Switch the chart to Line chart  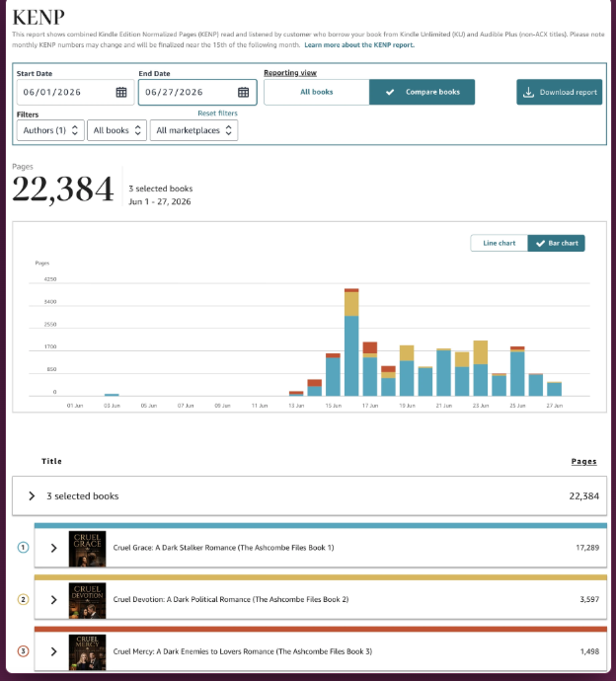(500, 243)
